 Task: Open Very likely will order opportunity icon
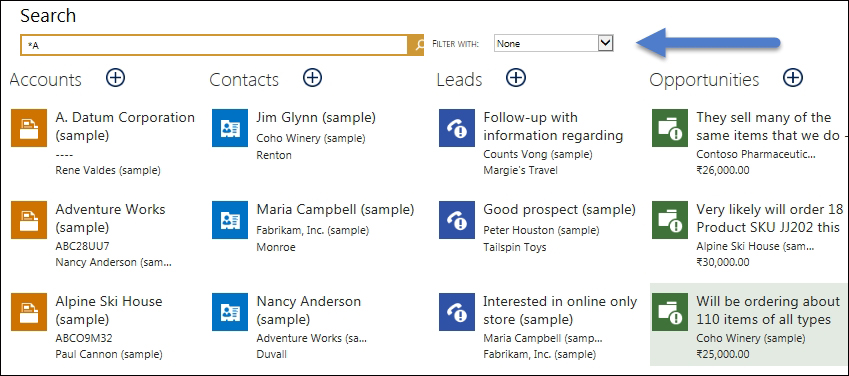pyautogui.click(x=670, y=220)
